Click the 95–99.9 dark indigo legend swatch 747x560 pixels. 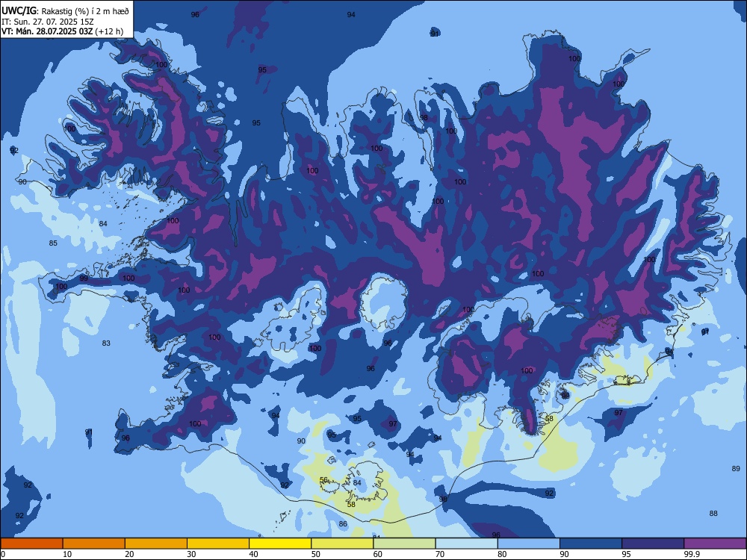pos(653,544)
